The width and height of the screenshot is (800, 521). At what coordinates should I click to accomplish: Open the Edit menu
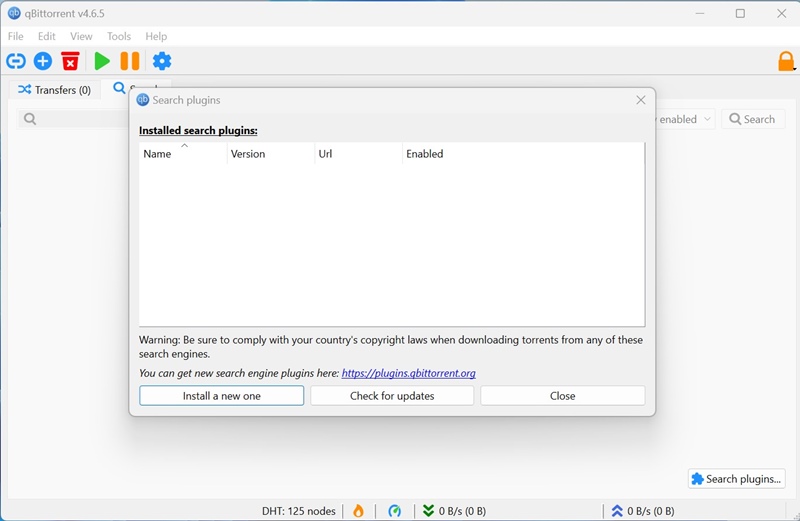pos(46,36)
